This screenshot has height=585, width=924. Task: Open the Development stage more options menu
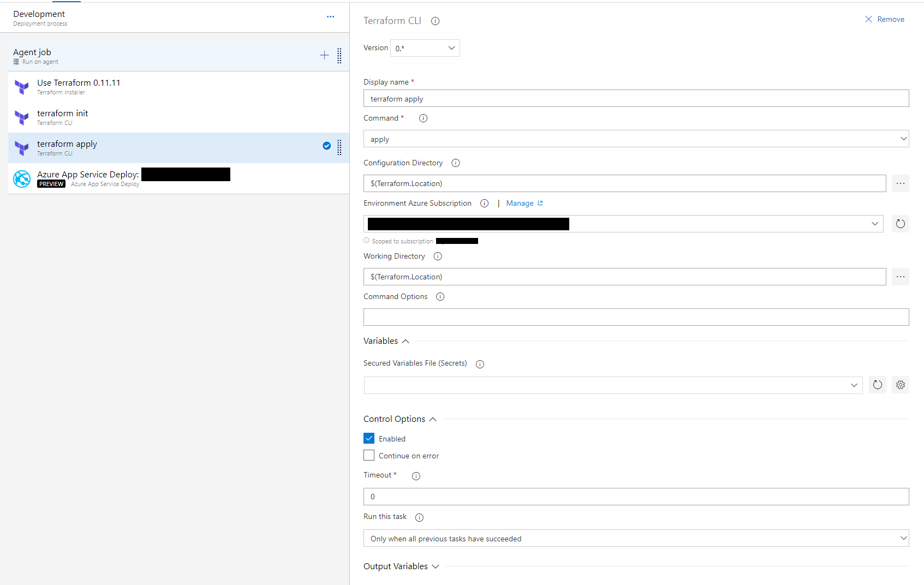point(330,17)
